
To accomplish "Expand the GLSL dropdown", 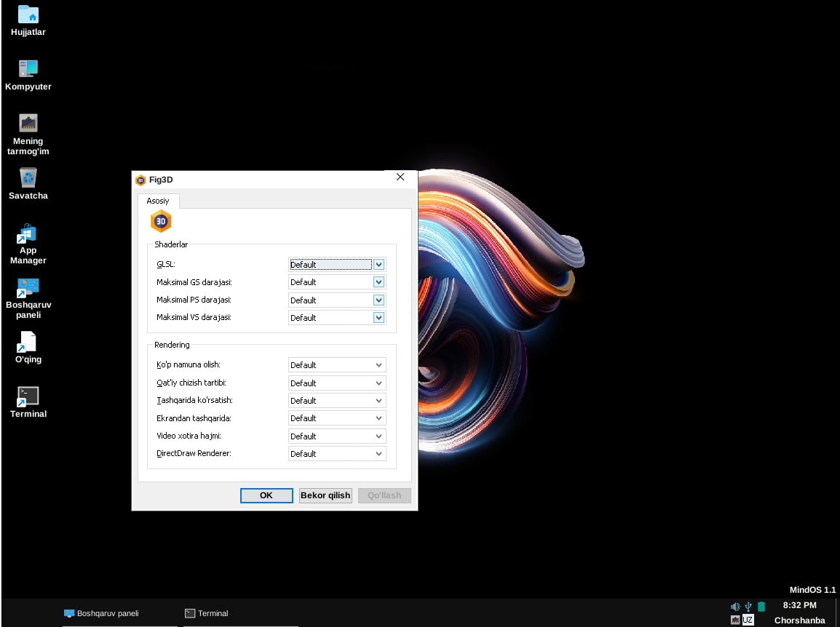I will click(x=378, y=265).
